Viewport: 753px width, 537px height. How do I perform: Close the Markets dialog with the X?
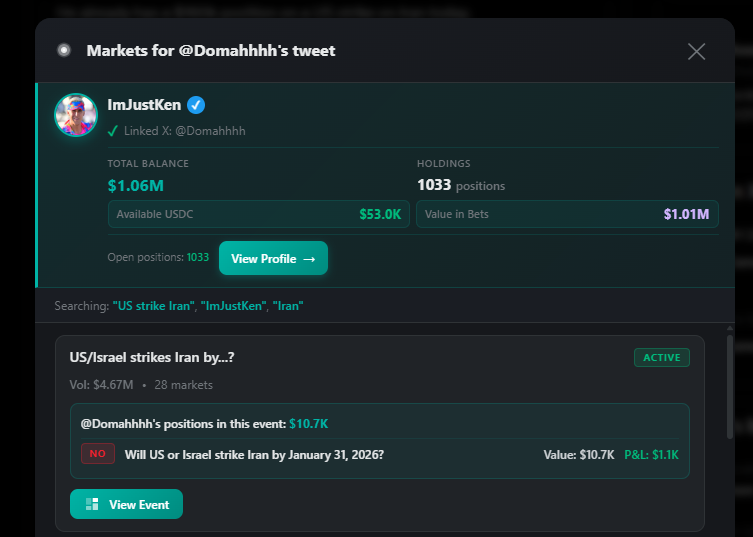click(697, 51)
